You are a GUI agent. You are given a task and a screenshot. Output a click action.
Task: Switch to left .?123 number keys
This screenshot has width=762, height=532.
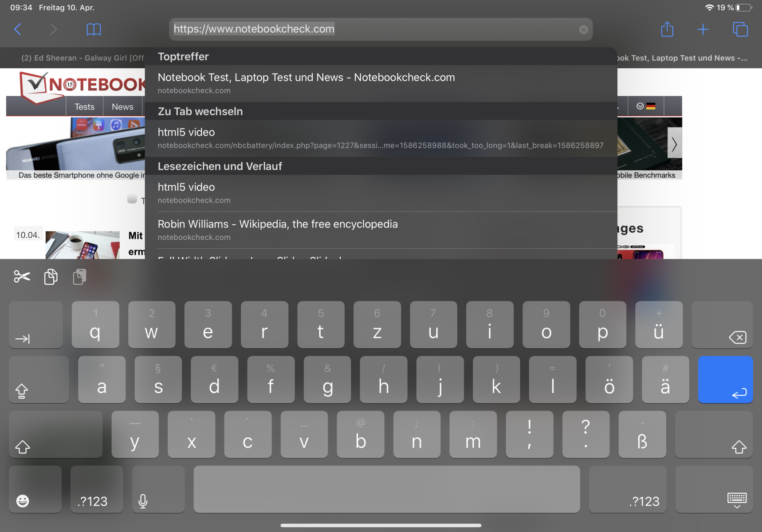pyautogui.click(x=97, y=489)
